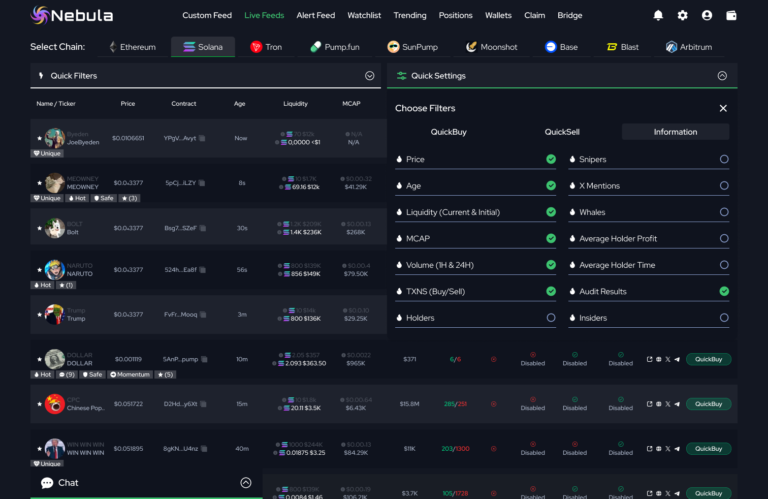Click the wallet icon in the header
Viewport: 768px width, 499px height.
point(733,16)
